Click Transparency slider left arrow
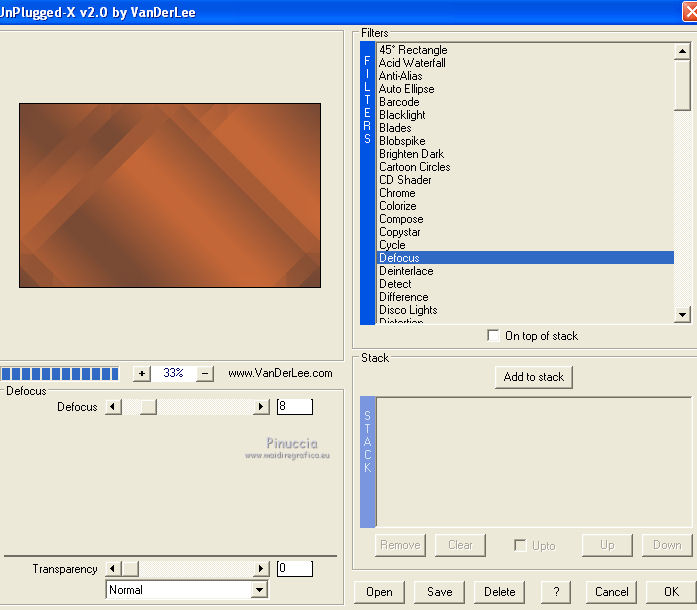 pos(113,568)
